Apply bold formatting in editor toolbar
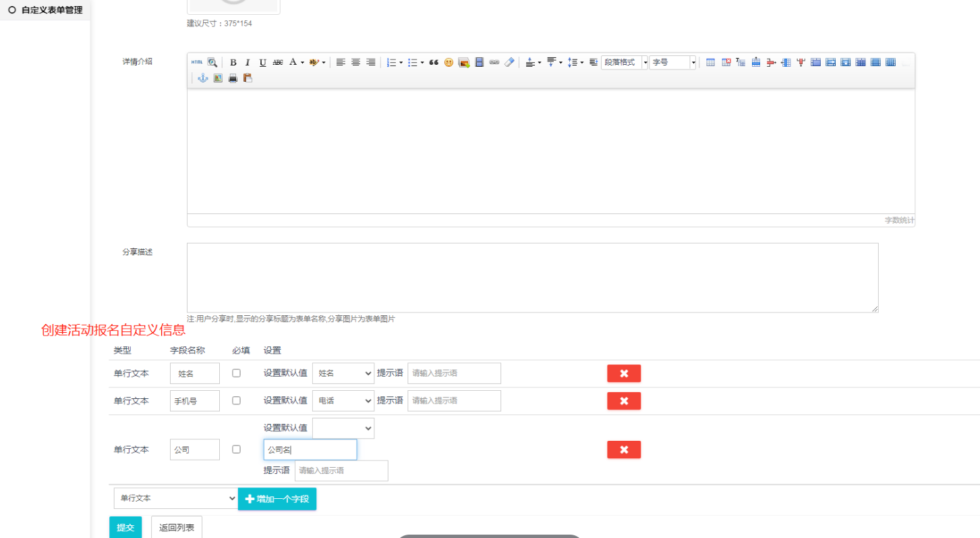 tap(233, 62)
